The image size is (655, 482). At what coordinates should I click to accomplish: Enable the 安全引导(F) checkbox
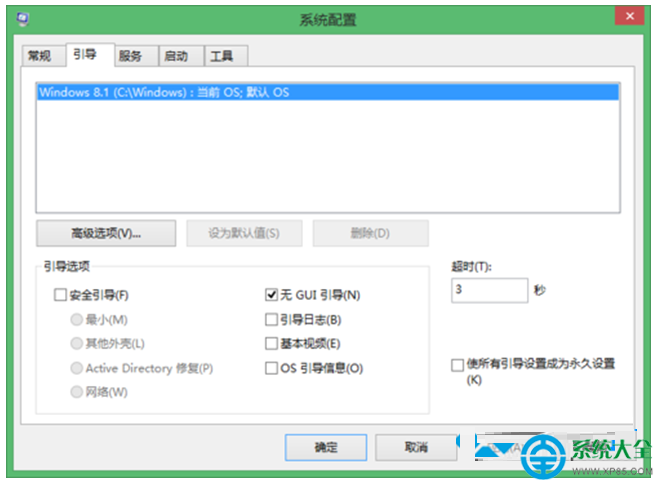click(x=60, y=295)
